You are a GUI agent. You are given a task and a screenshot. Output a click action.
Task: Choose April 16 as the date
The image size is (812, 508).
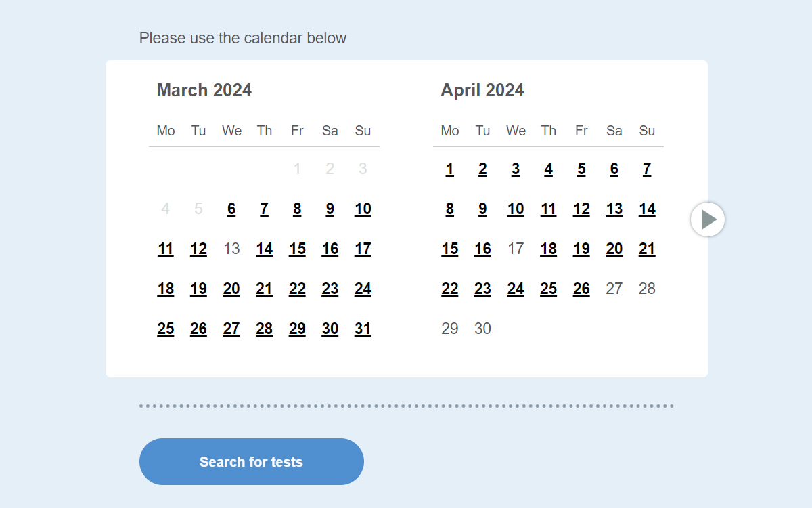click(x=482, y=249)
